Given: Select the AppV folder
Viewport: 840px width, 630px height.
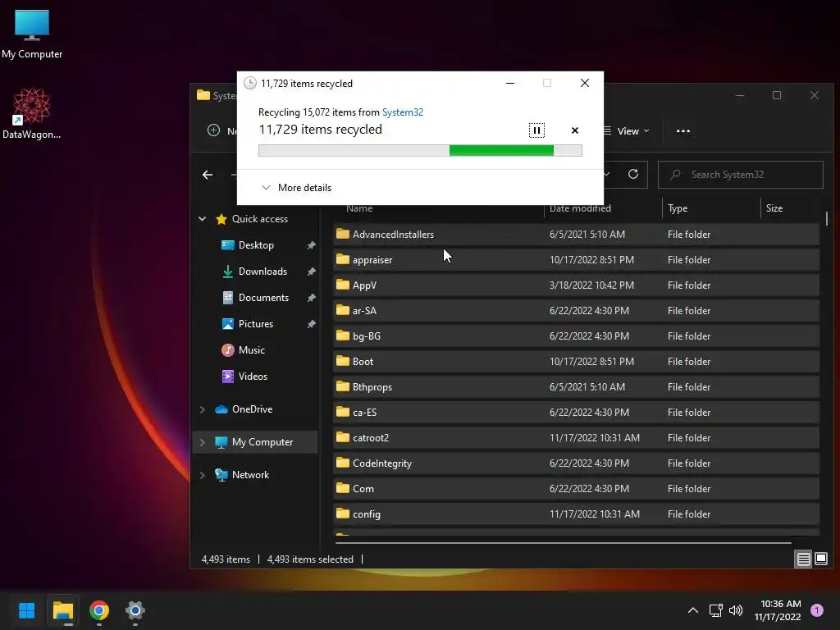Looking at the screenshot, I should (x=576, y=285).
